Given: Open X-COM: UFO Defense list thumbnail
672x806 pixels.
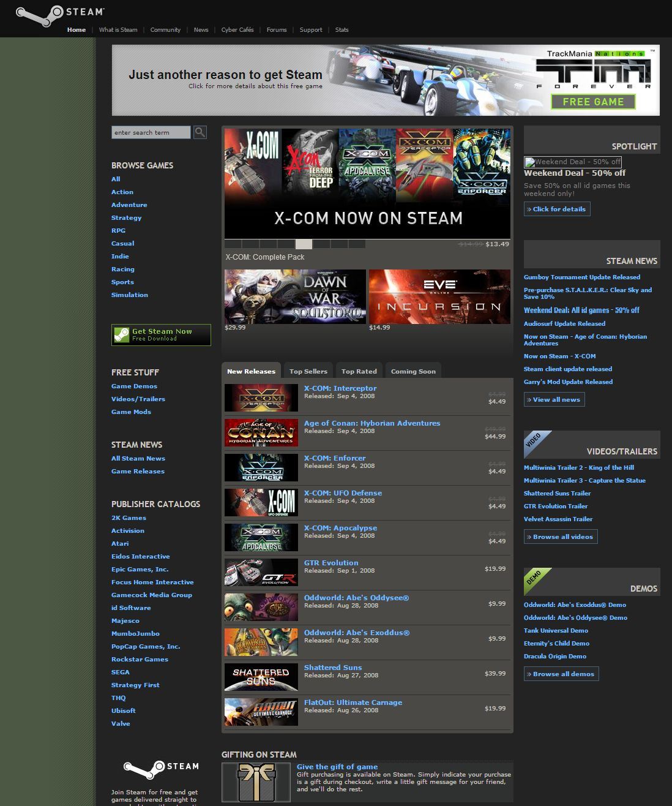Looking at the screenshot, I should pos(261,503).
